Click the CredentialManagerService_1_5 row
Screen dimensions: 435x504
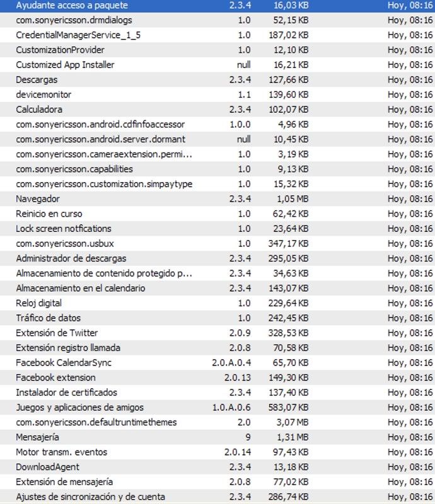click(217, 35)
